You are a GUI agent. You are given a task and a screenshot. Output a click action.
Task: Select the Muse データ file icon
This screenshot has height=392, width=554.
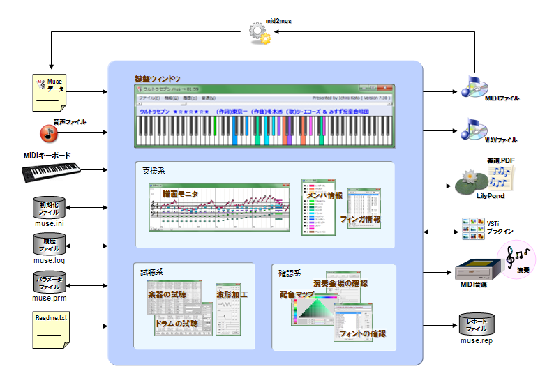(50, 92)
